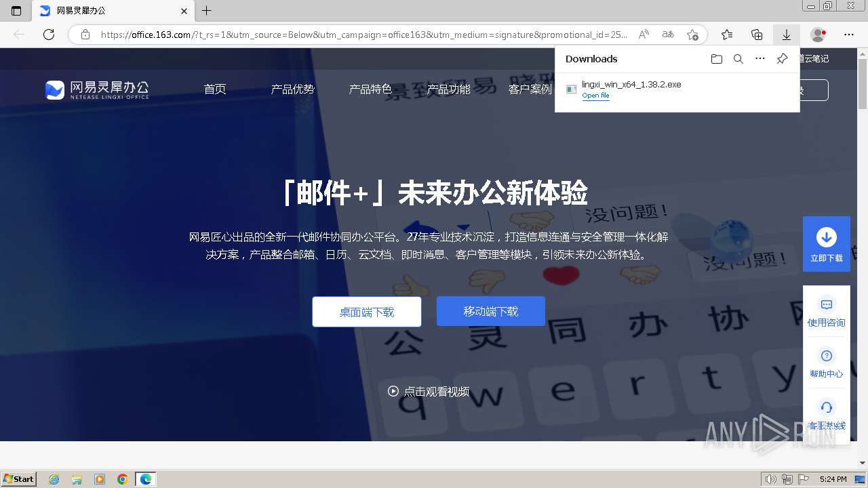
Task: Open 客户案例 nav item
Action: pyautogui.click(x=530, y=89)
